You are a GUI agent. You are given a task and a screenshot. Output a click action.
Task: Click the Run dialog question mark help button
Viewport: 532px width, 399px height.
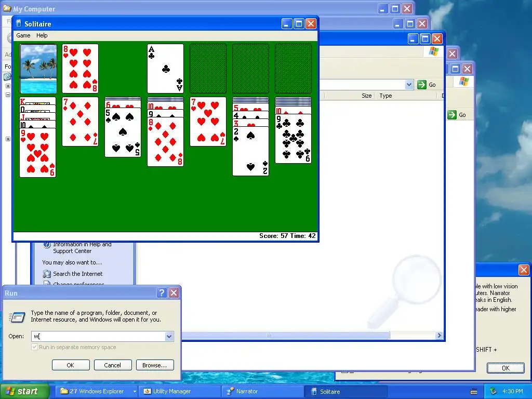coord(162,293)
